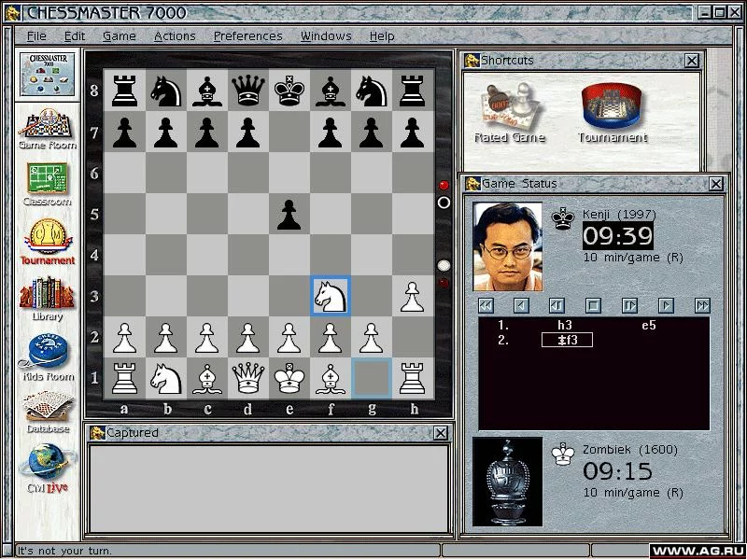Step back one move with the single left-arrow button

(521, 305)
